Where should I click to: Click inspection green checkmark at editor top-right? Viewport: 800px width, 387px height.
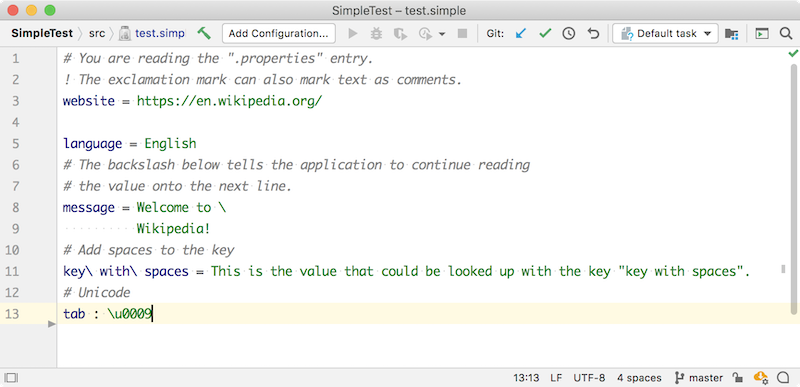(793, 53)
